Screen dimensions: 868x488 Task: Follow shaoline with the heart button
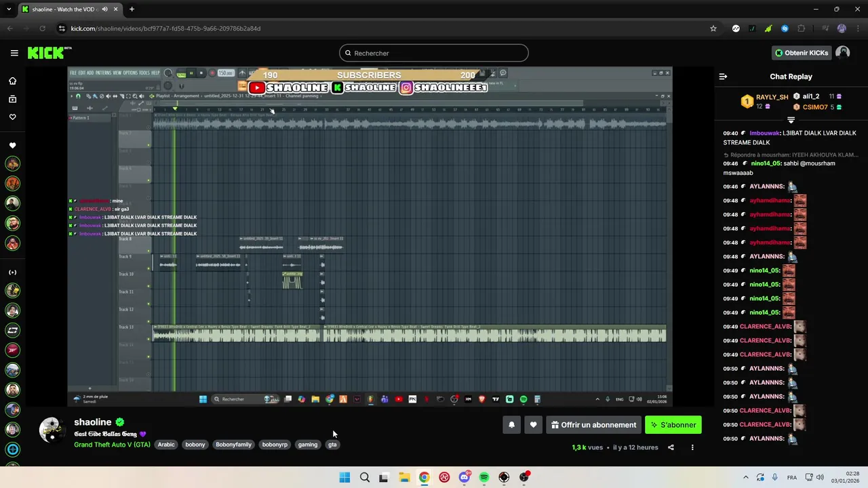[x=533, y=425]
